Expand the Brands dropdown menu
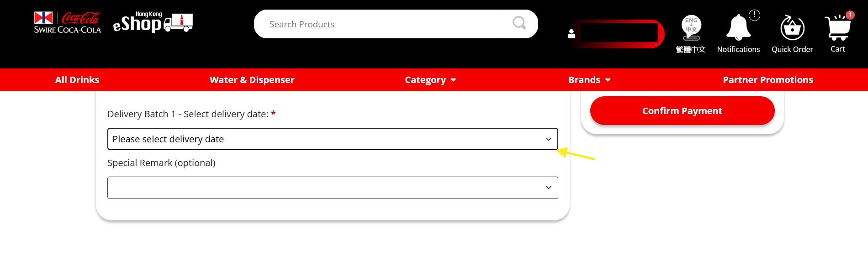The height and width of the screenshot is (266, 868). coord(589,80)
